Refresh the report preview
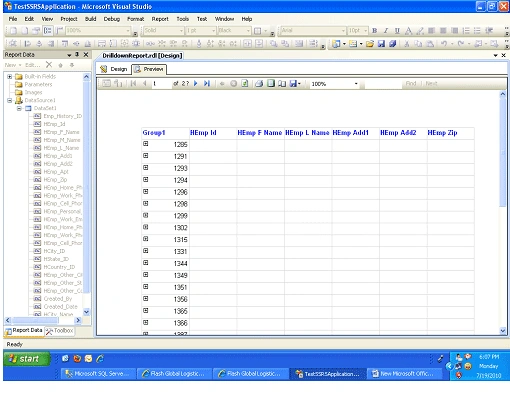The image size is (510, 393). point(245,83)
